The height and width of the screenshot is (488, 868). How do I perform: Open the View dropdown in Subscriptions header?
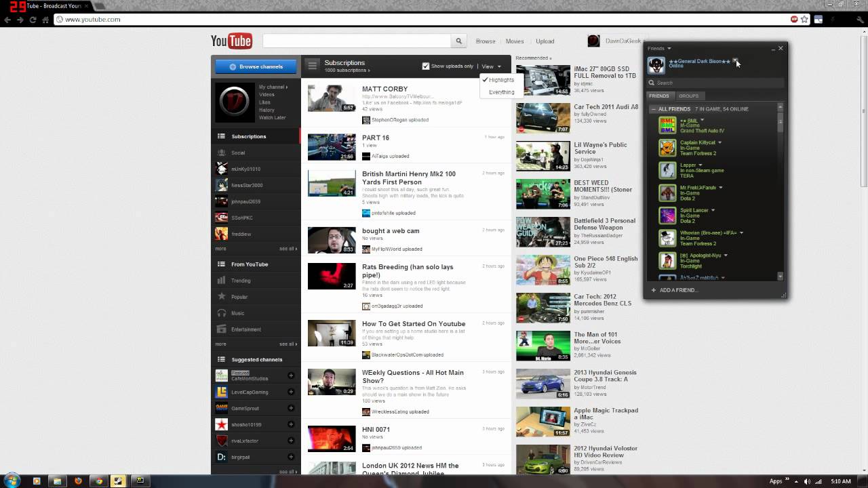(491, 66)
